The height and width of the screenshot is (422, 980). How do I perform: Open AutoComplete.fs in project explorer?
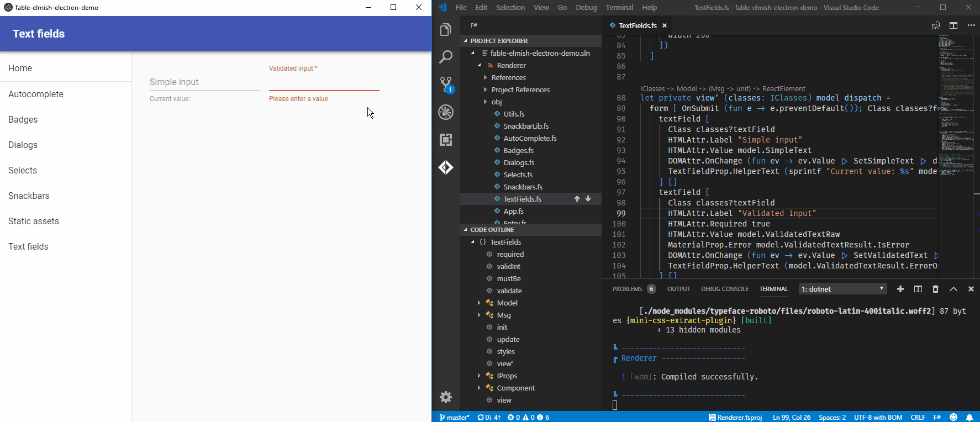[x=530, y=138]
